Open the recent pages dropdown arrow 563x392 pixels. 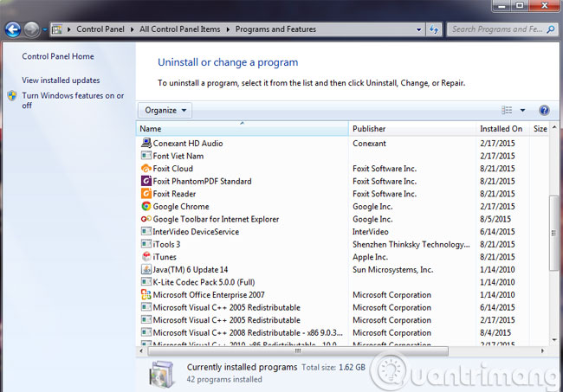coord(45,29)
